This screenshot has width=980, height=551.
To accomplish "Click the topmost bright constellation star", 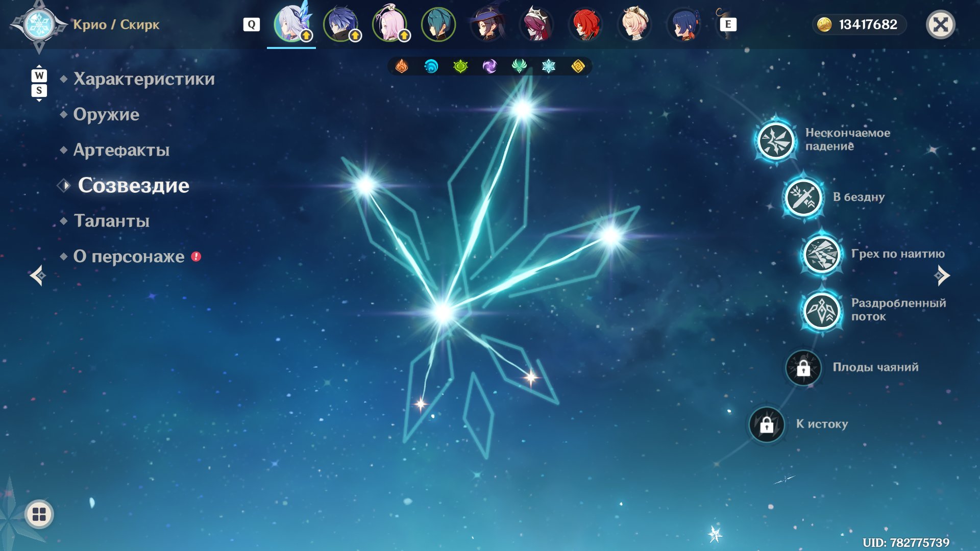I will pyautogui.click(x=523, y=109).
